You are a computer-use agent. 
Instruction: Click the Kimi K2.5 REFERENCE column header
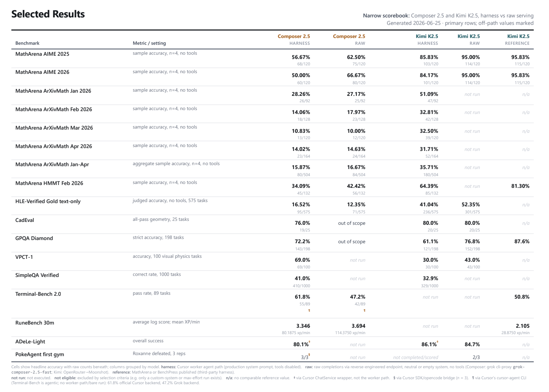point(517,39)
